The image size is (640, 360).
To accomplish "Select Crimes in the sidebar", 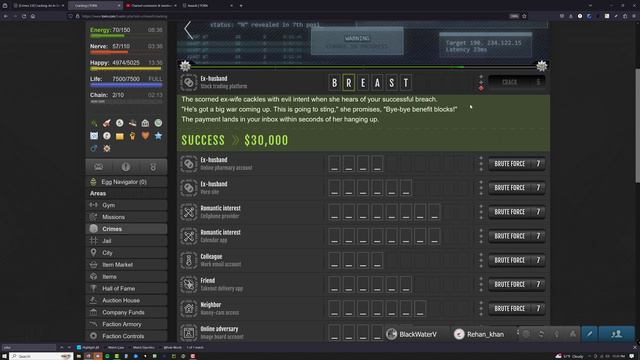I will (x=127, y=229).
